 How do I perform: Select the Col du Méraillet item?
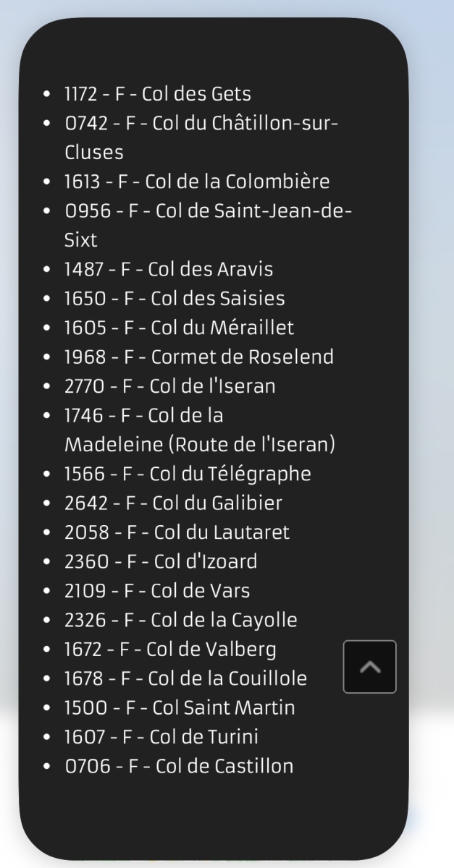179,328
